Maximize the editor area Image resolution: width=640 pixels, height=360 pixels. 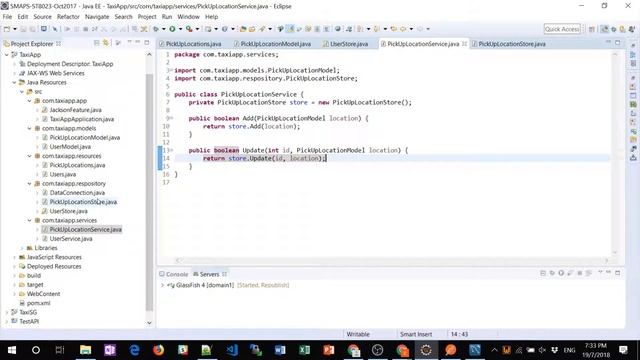[x=618, y=42]
